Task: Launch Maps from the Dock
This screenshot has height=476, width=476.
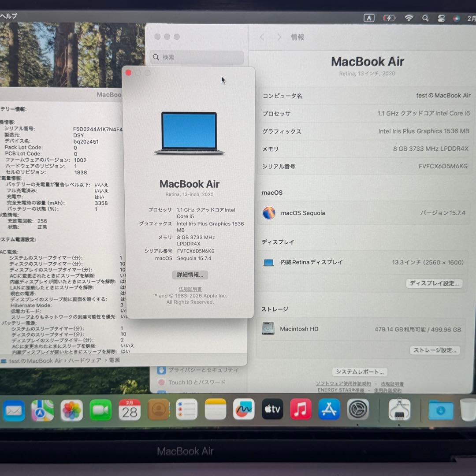Action: [42, 410]
